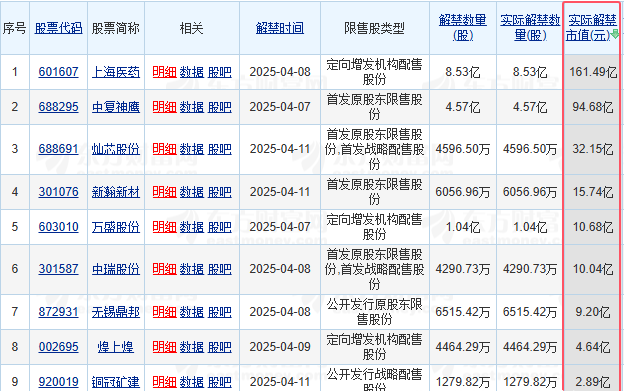Open stock code 603010 link

[58, 227]
